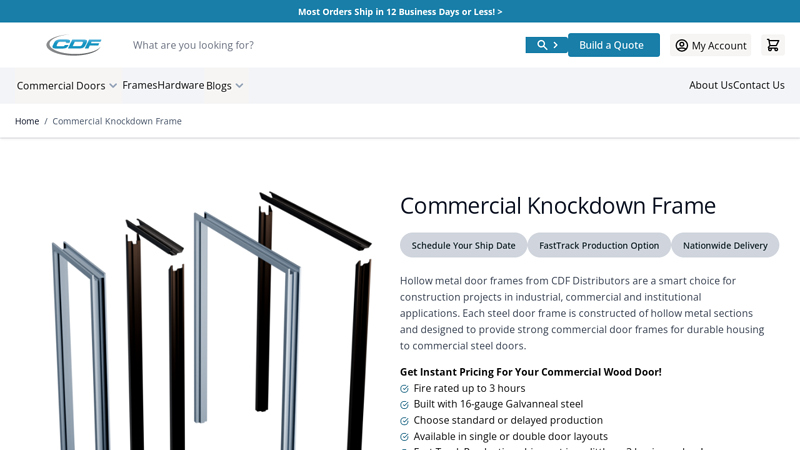Click the 'Choose standard or delayed production' checkmark icon
The width and height of the screenshot is (800, 450).
click(x=405, y=421)
